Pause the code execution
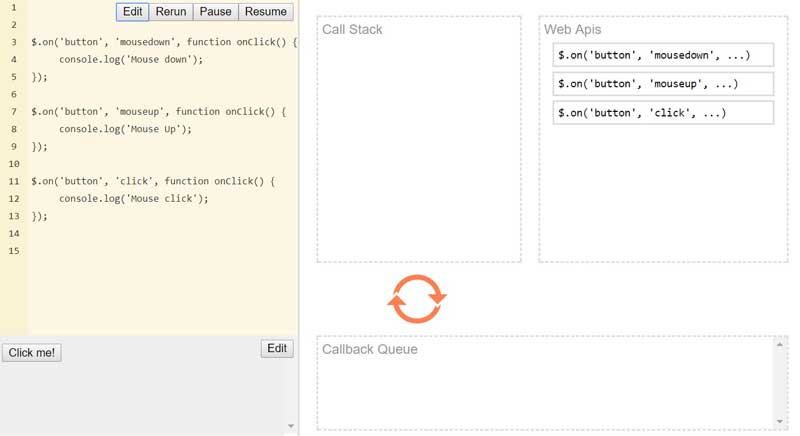The width and height of the screenshot is (800, 436). click(x=215, y=12)
